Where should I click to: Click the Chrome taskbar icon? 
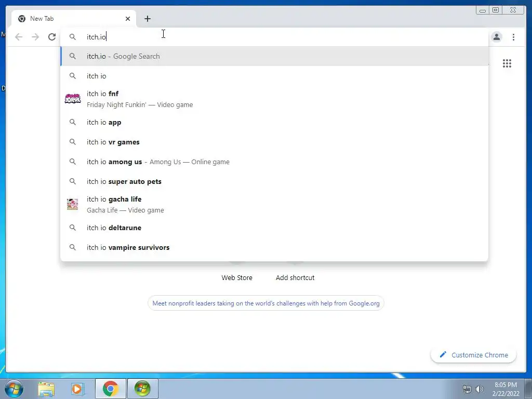(111, 389)
